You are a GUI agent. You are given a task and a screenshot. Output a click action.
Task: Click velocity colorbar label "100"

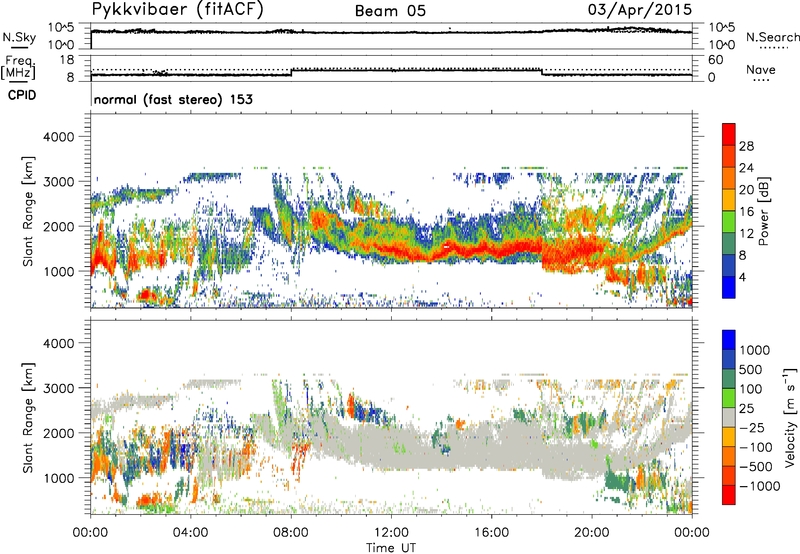click(750, 389)
